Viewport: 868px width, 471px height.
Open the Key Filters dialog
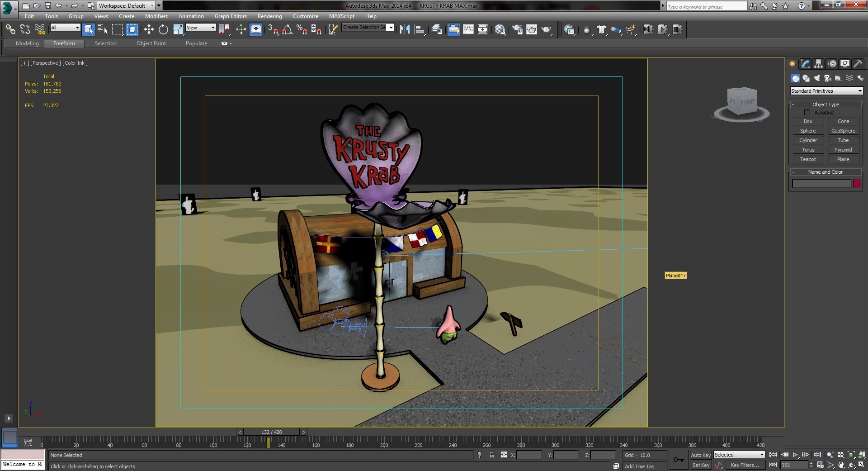[x=744, y=465]
